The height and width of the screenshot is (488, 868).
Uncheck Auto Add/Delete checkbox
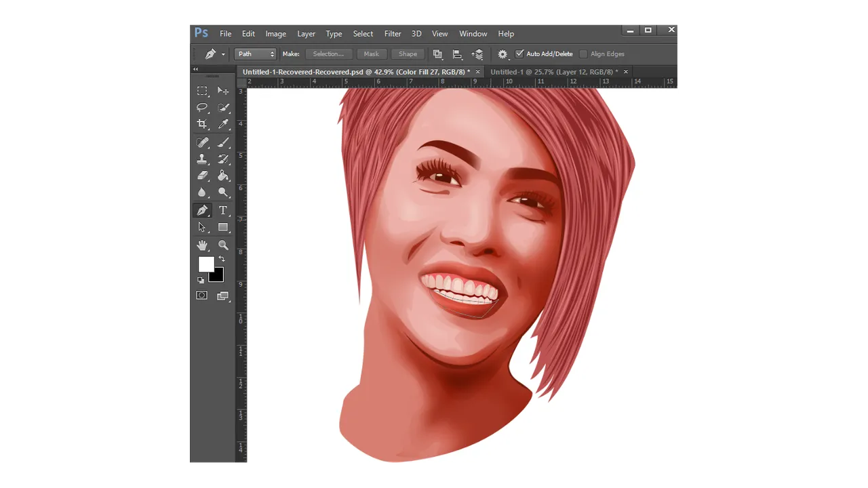tap(519, 54)
